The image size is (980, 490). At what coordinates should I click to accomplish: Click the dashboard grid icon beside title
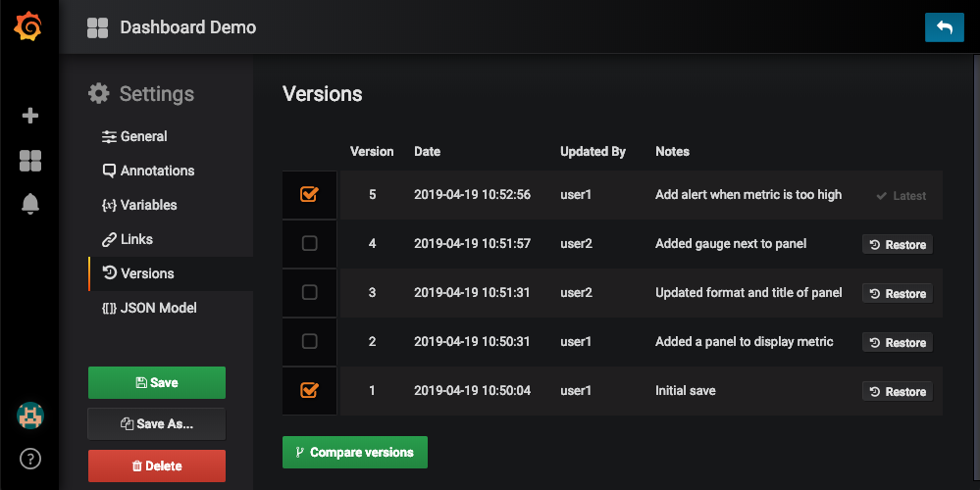coord(97,27)
